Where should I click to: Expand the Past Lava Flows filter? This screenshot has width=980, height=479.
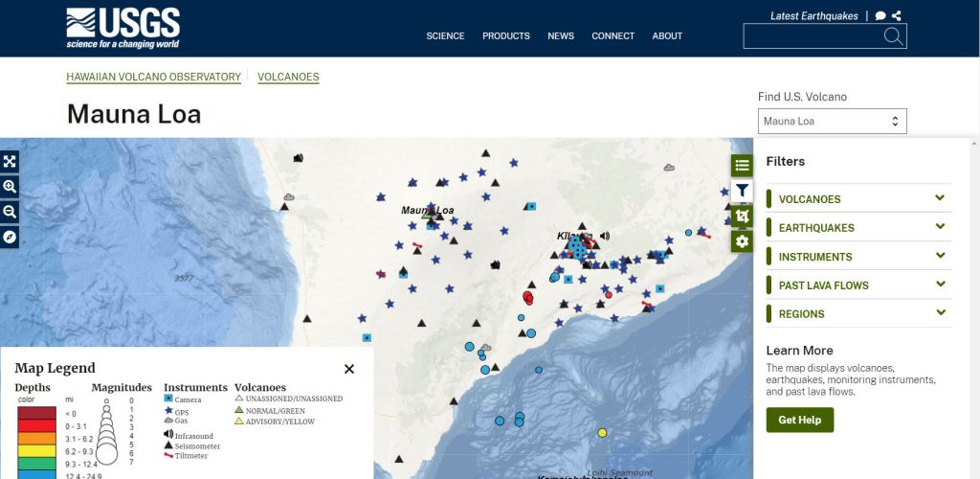[940, 285]
